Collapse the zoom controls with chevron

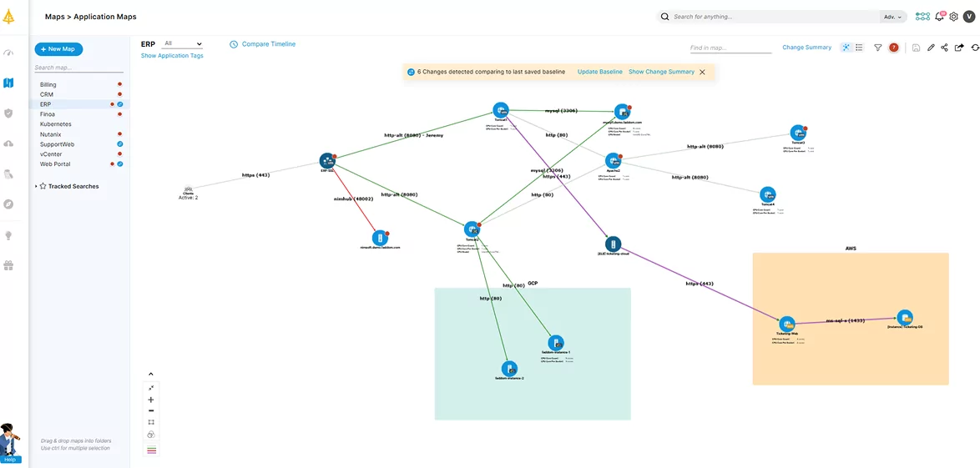(151, 375)
